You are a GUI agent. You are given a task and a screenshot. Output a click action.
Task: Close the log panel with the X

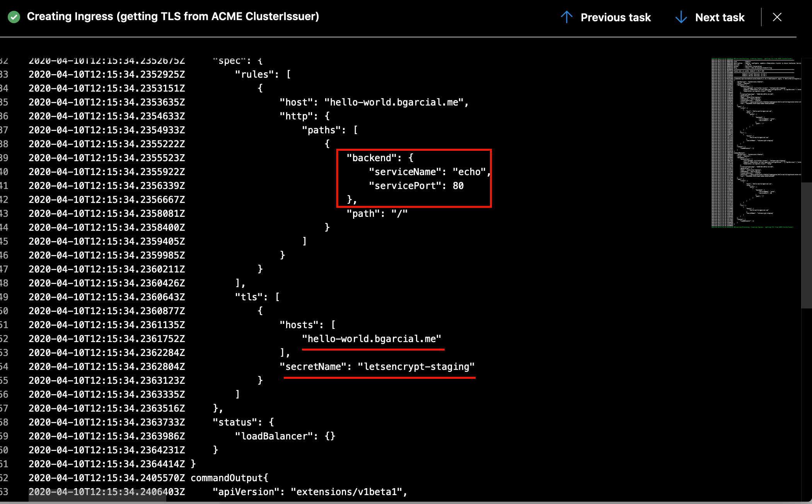[777, 17]
